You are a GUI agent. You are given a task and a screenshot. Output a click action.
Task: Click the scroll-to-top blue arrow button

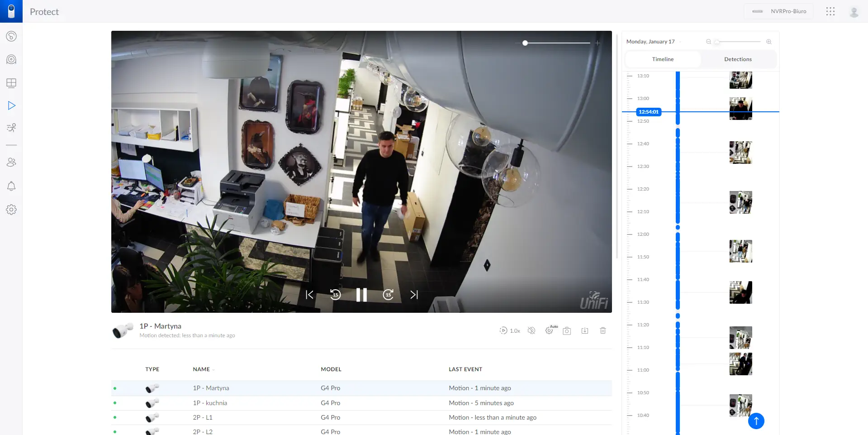[756, 421]
